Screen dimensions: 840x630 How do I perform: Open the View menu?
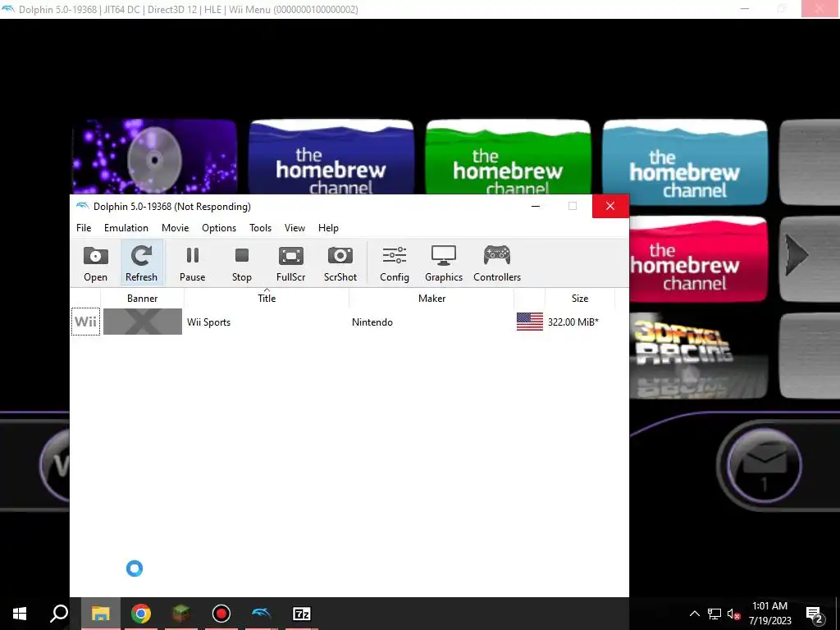pyautogui.click(x=294, y=228)
